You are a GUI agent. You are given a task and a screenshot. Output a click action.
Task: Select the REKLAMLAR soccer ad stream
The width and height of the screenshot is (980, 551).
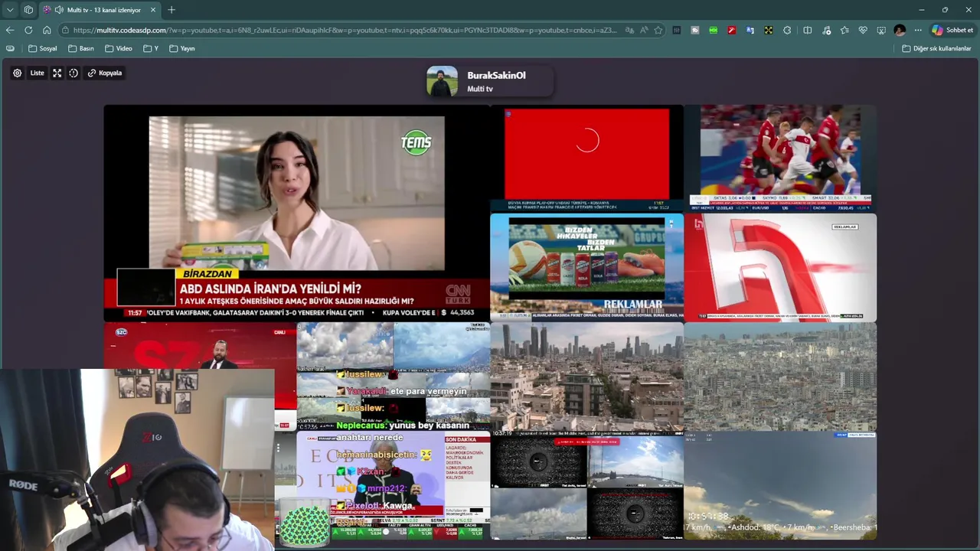pyautogui.click(x=586, y=267)
